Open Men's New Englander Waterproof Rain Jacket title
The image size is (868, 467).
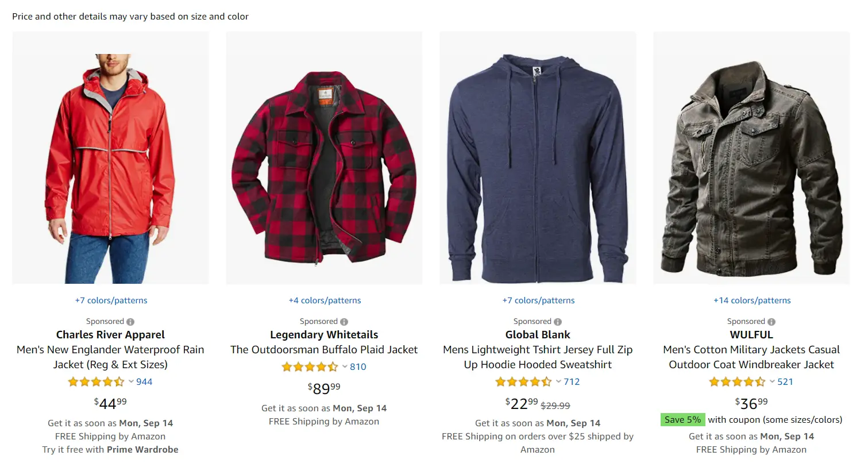click(x=110, y=357)
